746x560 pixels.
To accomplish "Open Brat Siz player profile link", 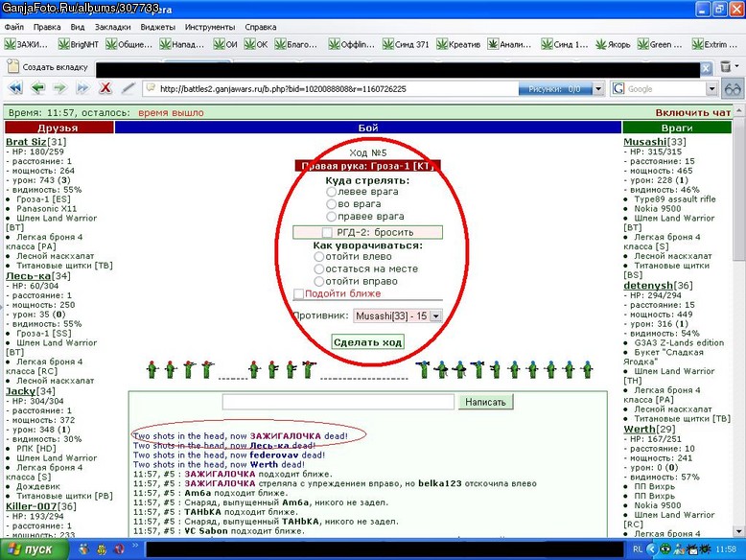I will pos(26,142).
